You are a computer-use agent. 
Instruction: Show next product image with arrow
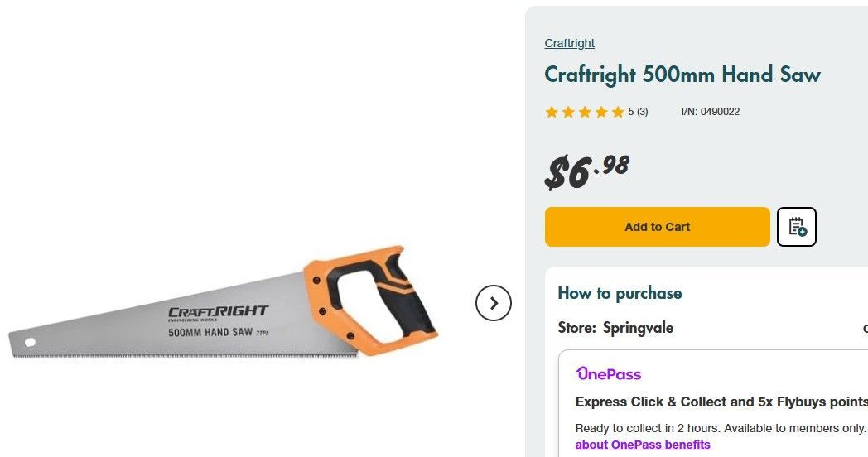pyautogui.click(x=494, y=303)
